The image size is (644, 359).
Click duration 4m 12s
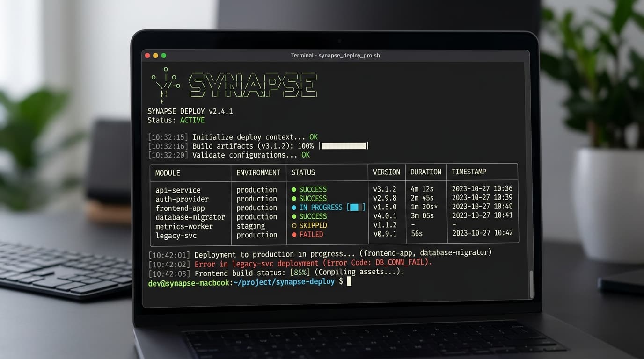click(422, 189)
